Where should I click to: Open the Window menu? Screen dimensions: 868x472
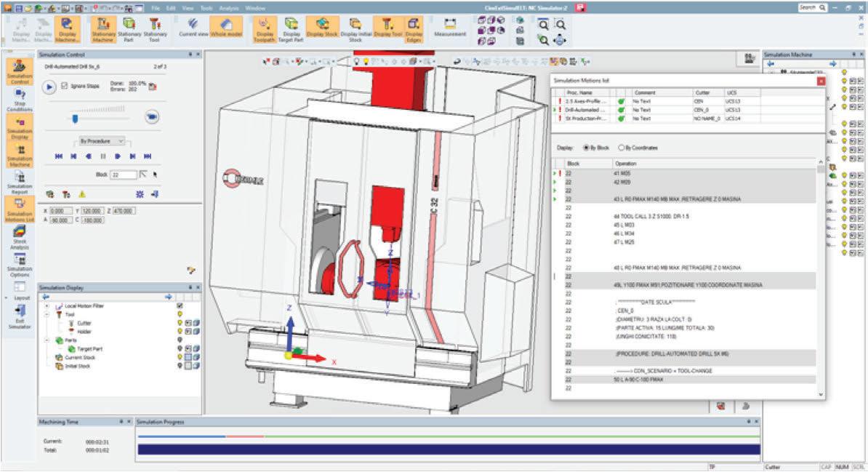[x=255, y=8]
